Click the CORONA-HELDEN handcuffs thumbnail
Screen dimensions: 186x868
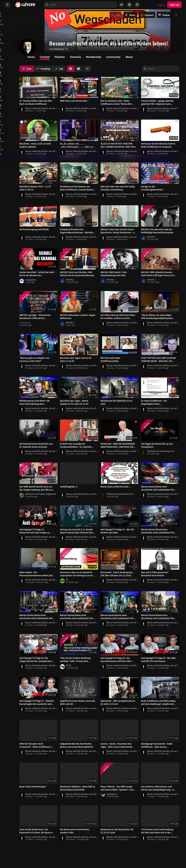[160, 87]
